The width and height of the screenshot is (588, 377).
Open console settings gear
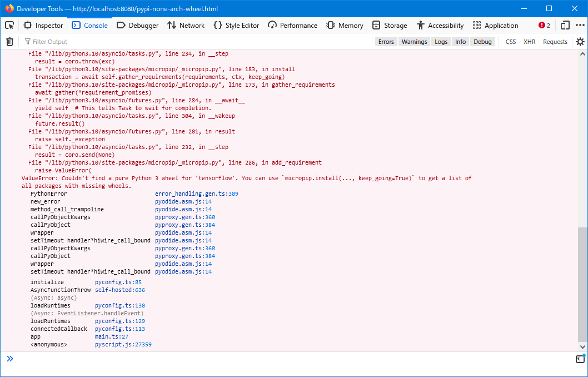[580, 42]
